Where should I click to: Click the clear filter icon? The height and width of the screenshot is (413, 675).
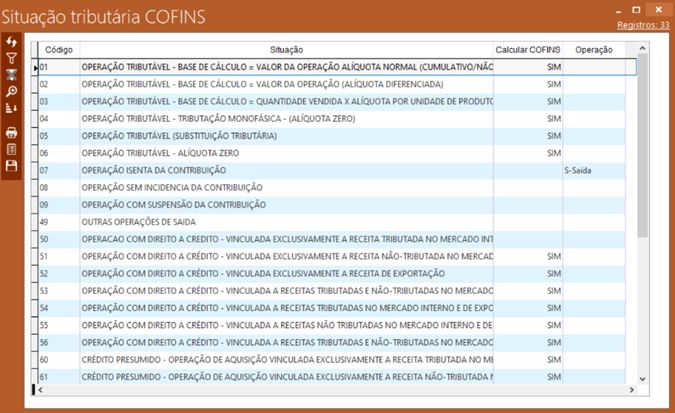[x=12, y=75]
